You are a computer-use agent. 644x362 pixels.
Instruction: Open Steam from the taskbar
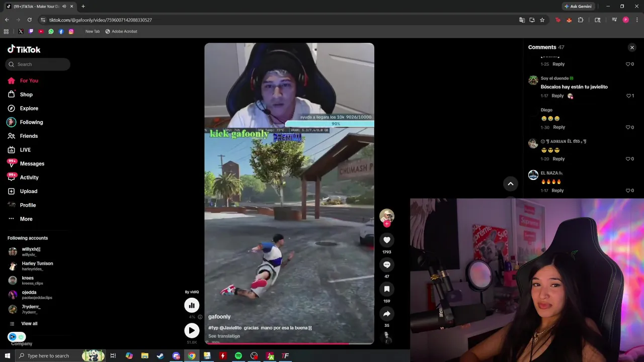[x=160, y=356]
